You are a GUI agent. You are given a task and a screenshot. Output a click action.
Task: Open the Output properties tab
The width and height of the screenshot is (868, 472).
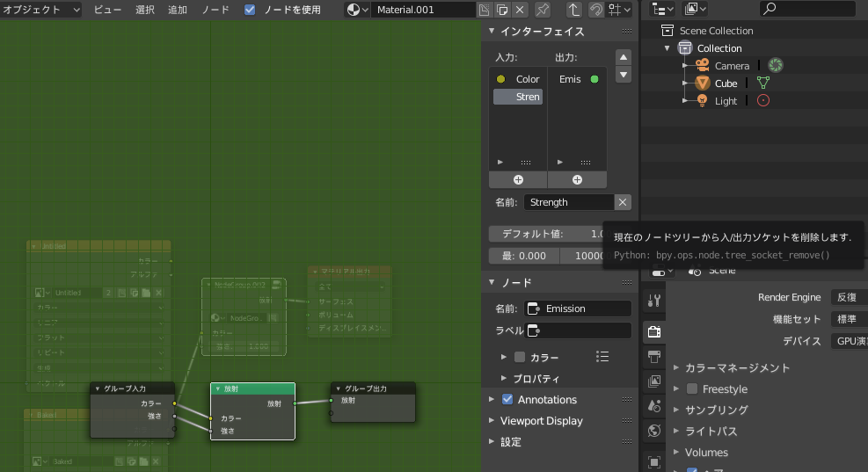(653, 356)
